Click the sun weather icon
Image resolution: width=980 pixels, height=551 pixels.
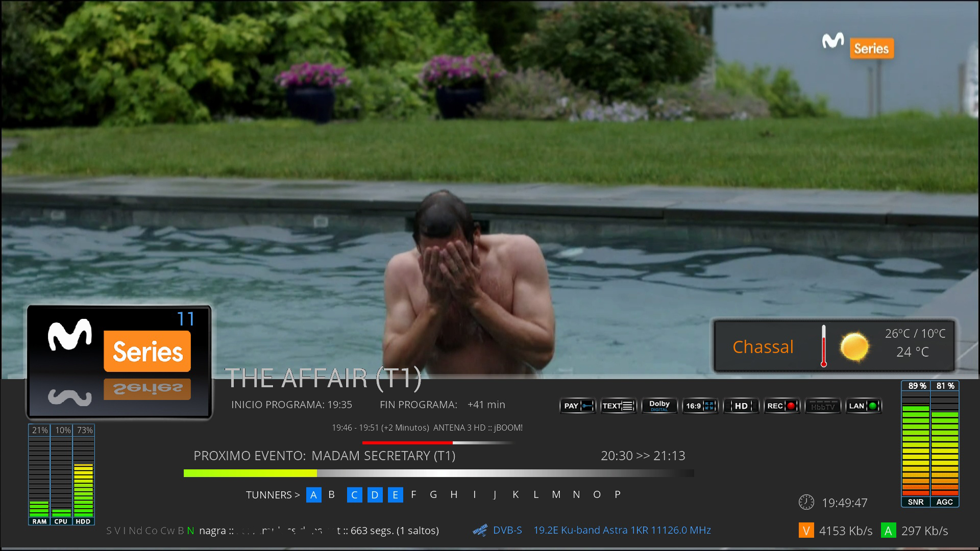point(854,347)
